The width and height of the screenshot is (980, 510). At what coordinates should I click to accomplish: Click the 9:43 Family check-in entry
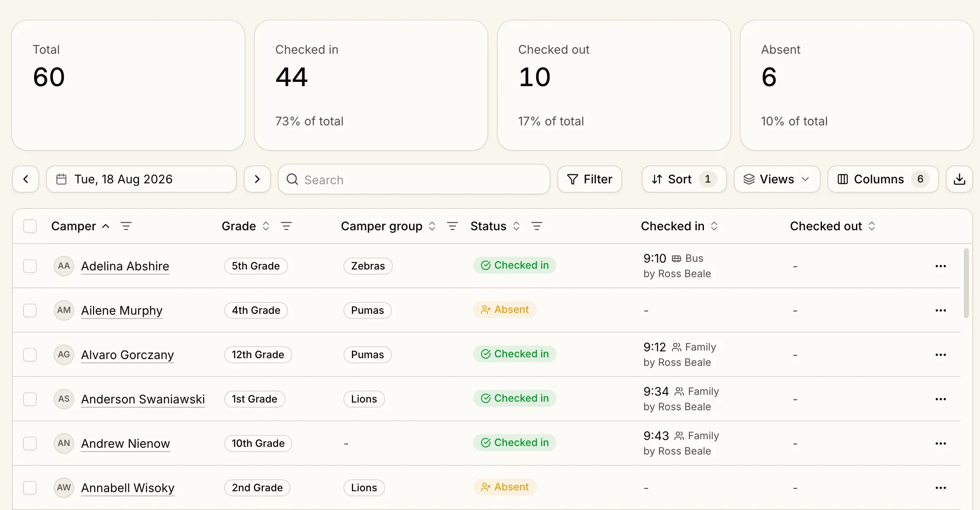pos(681,443)
